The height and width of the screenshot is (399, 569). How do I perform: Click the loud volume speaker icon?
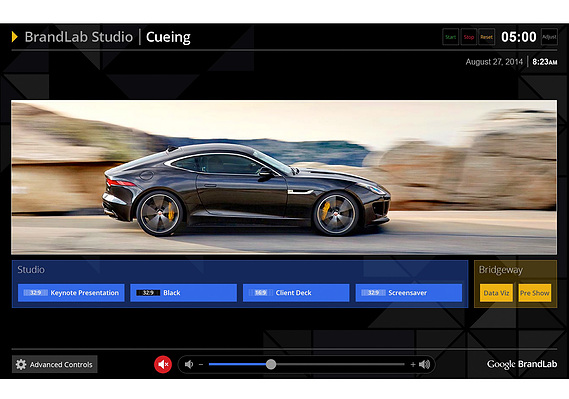(425, 364)
